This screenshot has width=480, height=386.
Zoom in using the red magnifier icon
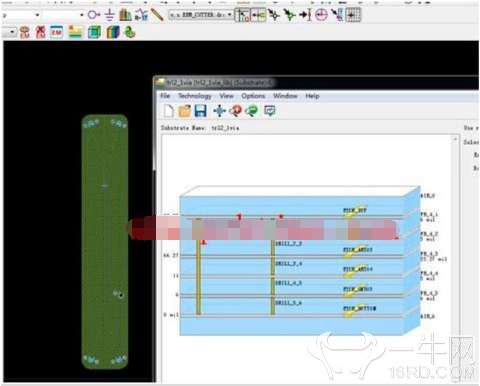point(235,111)
